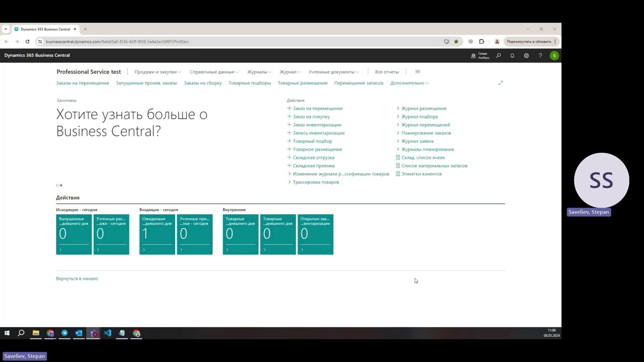Open Журнал размещения
Screen dimensions: 644x362
pos(421,109)
